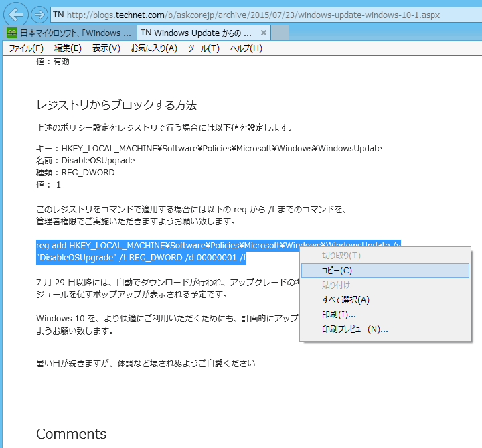Screen dimensions: 482x448
Task: Click the address bar URL field
Action: coord(266,15)
